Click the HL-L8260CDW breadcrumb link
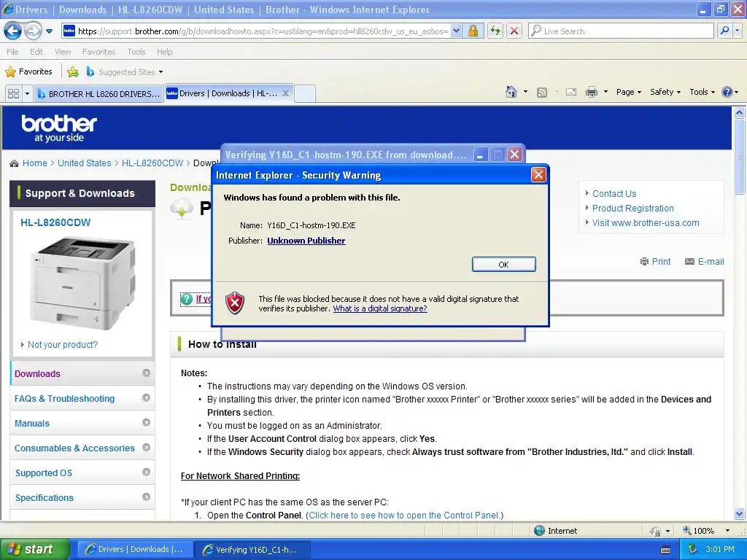The width and height of the screenshot is (747, 560). [x=152, y=163]
